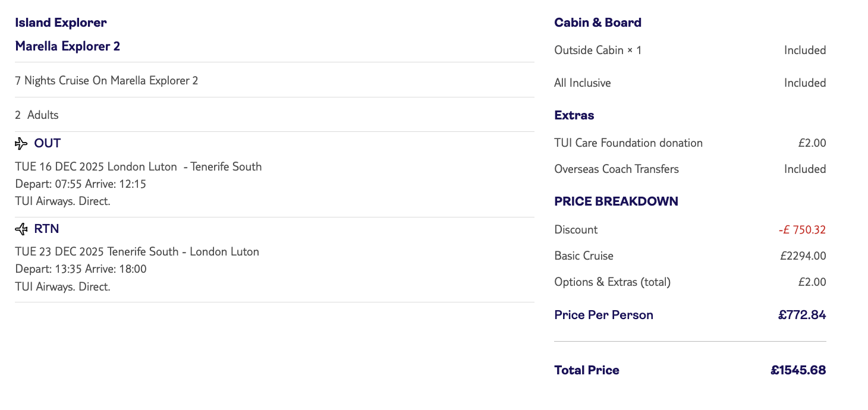Click the 7 Nights Cruise description
This screenshot has height=410, width=868.
coord(106,81)
